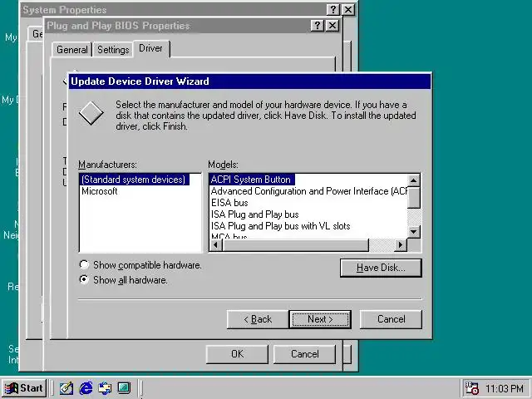Click the Have Disk button

click(381, 268)
